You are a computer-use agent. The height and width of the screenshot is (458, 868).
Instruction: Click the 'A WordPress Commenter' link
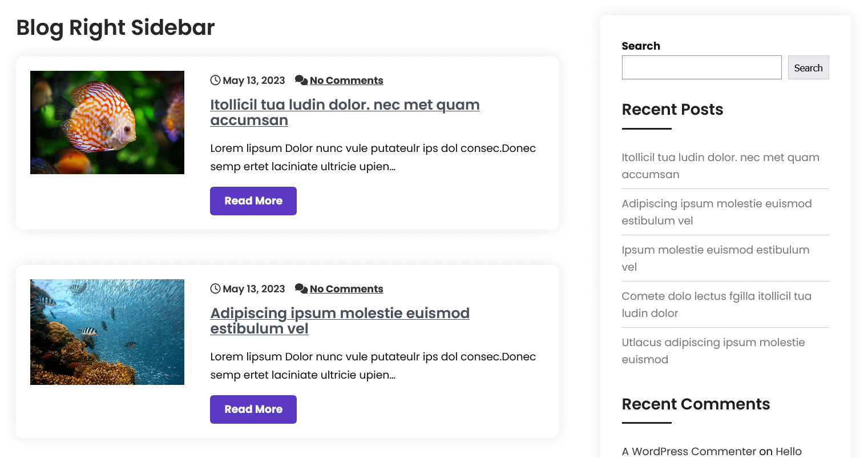(x=689, y=451)
